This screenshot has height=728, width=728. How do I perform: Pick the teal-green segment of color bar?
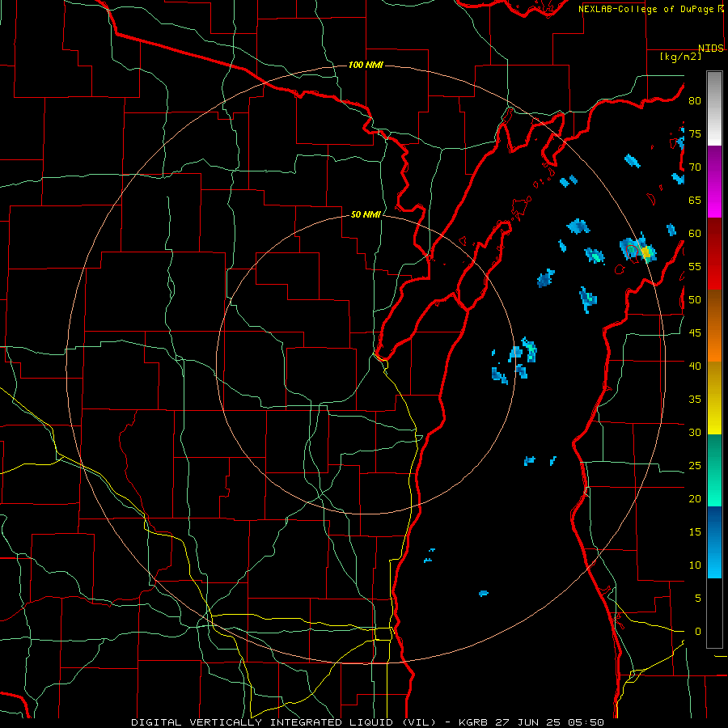click(x=714, y=470)
